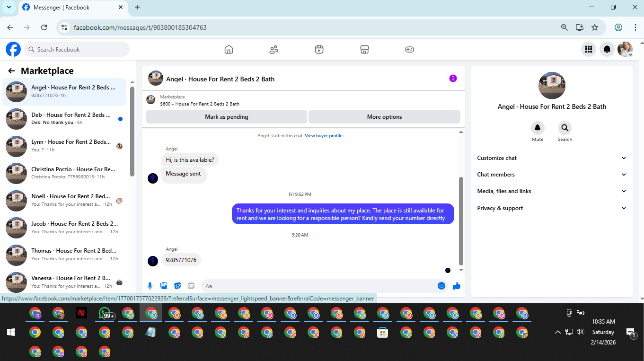Click More options button
The image size is (644, 361).
[384, 117]
